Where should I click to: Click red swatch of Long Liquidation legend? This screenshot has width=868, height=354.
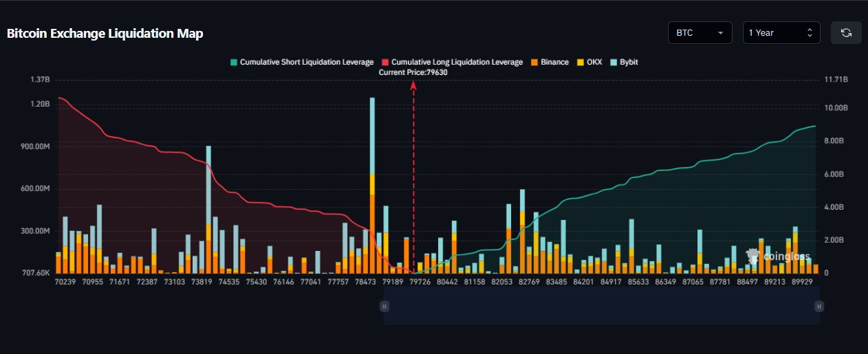click(x=384, y=62)
